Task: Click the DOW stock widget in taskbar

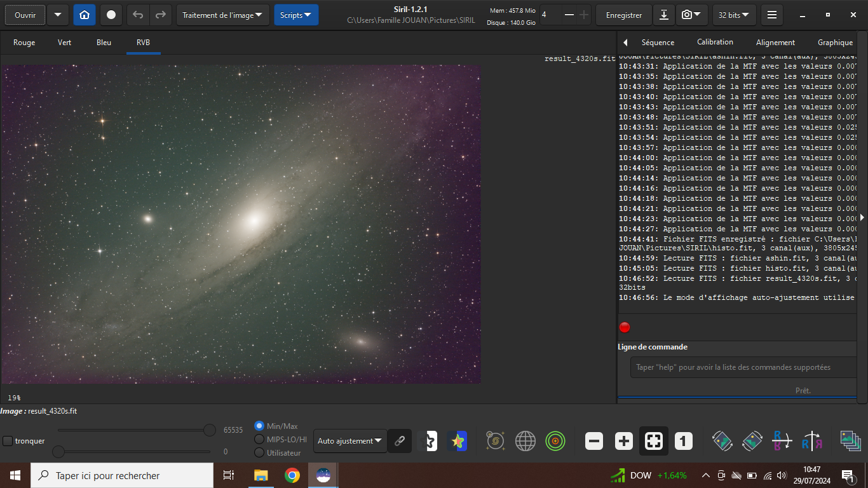Action: 649,475
